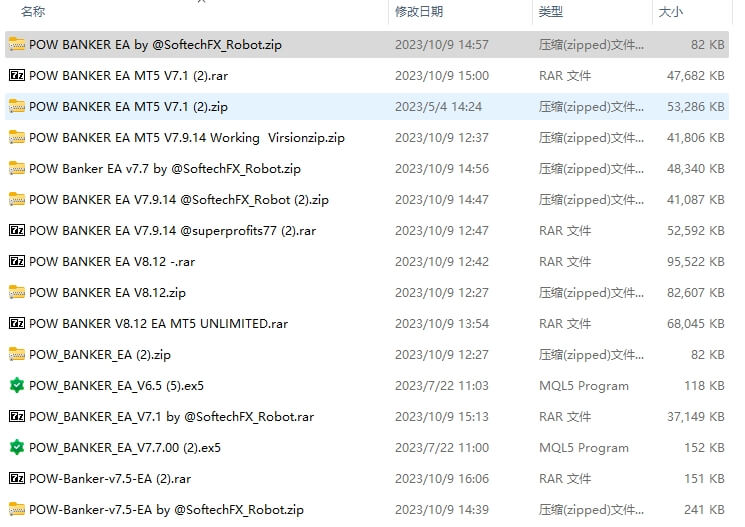Click the date 2023/5/4 14:24

pos(438,106)
